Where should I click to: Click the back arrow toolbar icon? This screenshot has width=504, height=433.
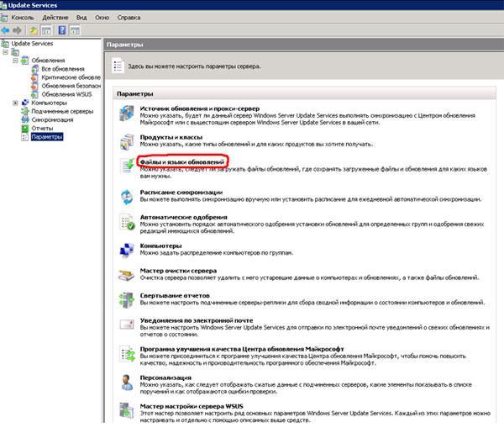click(x=7, y=29)
